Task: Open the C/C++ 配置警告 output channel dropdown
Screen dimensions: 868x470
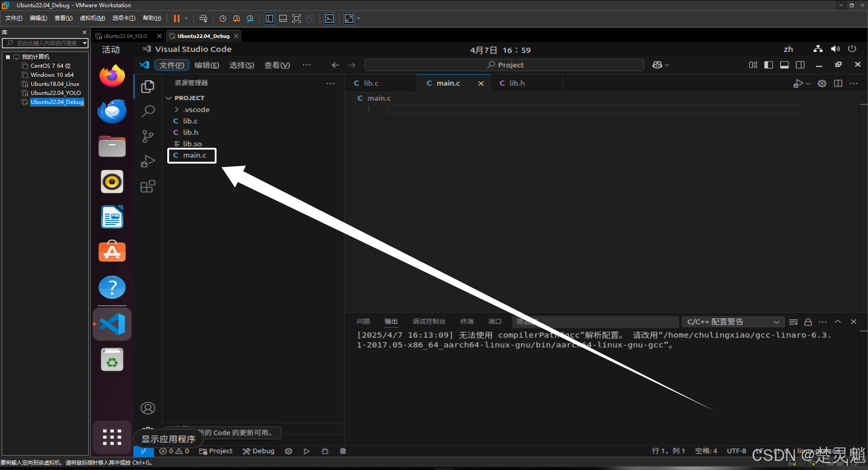Action: pyautogui.click(x=733, y=322)
